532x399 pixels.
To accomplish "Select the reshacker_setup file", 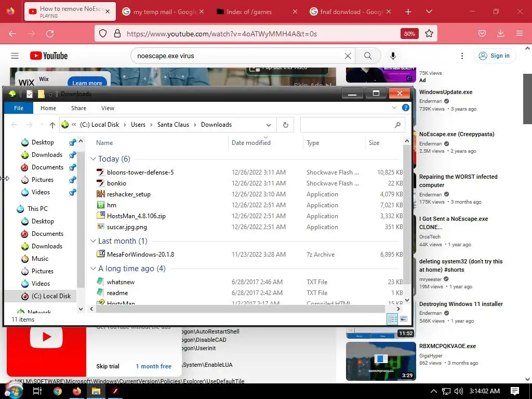I will pos(129,194).
